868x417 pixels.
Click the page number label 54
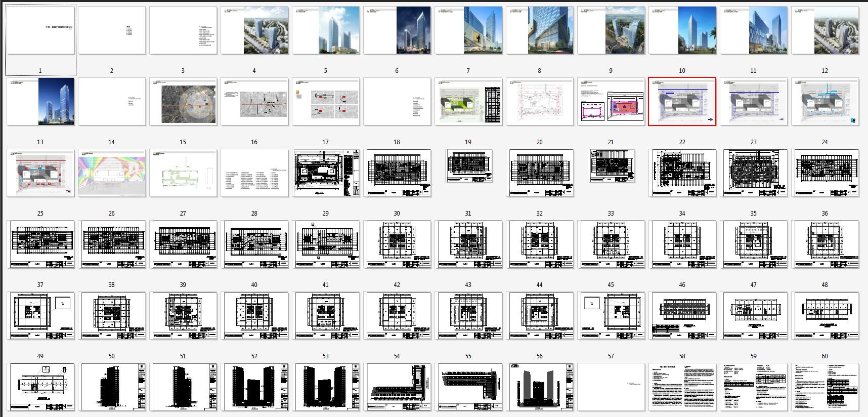point(397,356)
